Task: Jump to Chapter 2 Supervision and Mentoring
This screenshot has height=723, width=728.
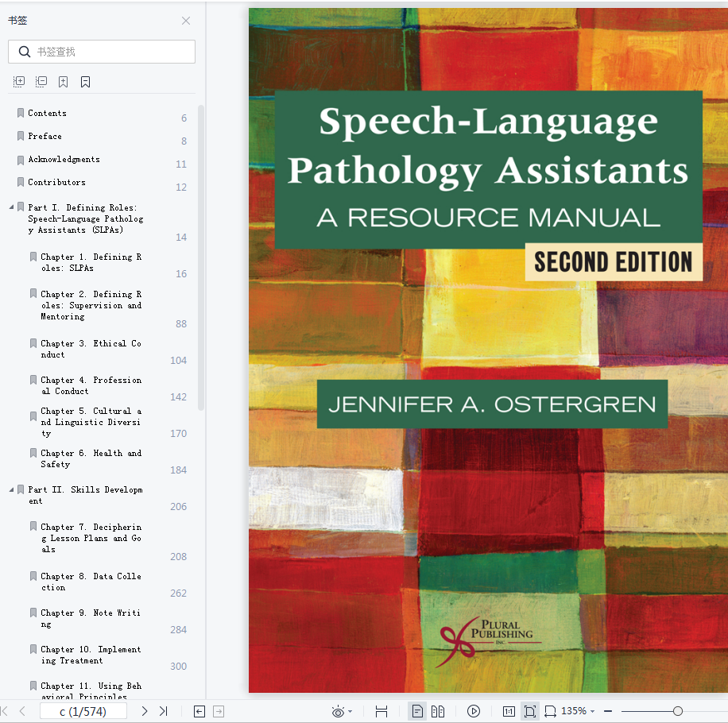Action: (91, 305)
